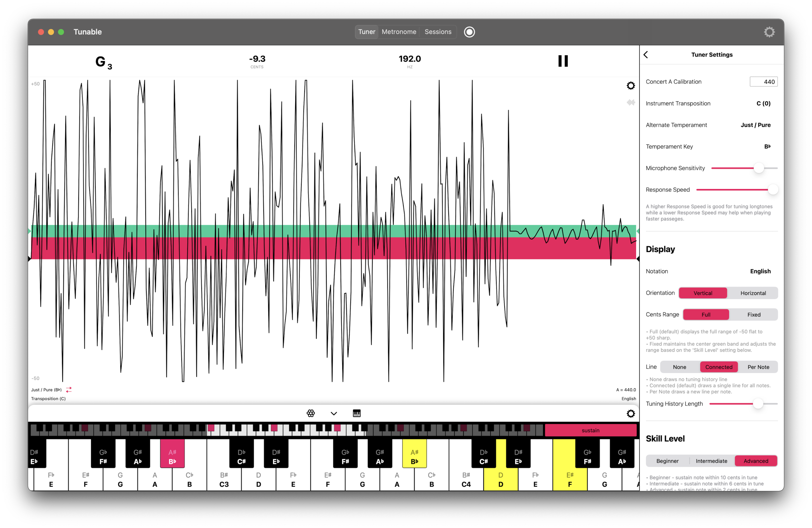Click the record button in the title bar

point(469,32)
